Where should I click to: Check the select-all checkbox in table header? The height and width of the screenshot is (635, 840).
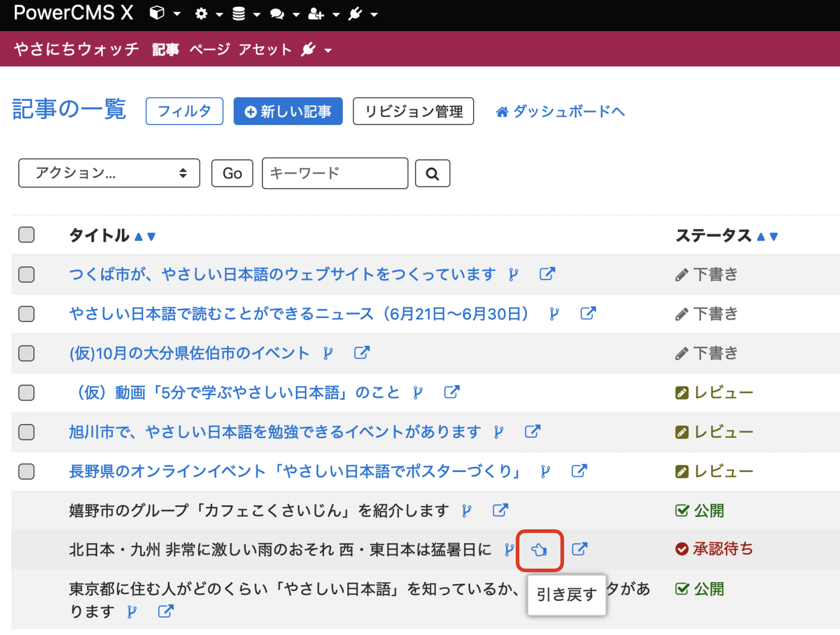(26, 235)
